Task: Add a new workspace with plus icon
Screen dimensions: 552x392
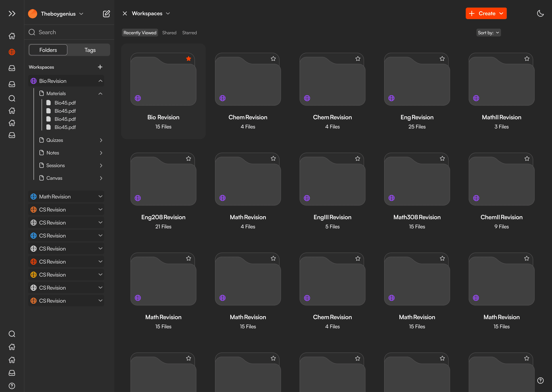Action: (100, 67)
